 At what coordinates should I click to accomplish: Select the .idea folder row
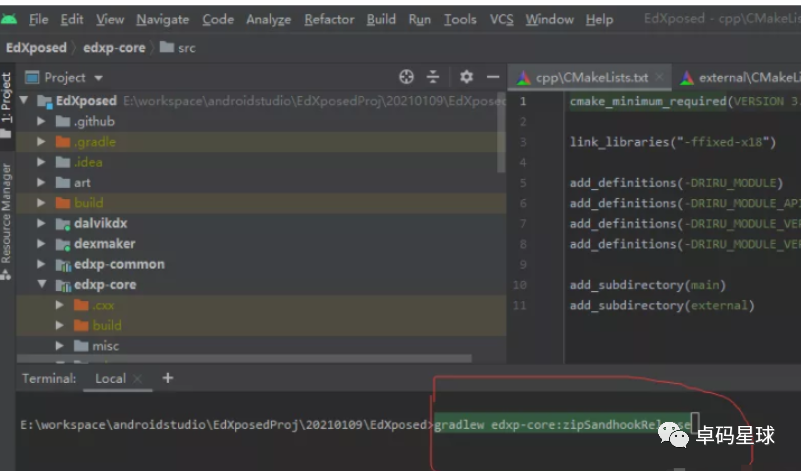pyautogui.click(x=261, y=162)
